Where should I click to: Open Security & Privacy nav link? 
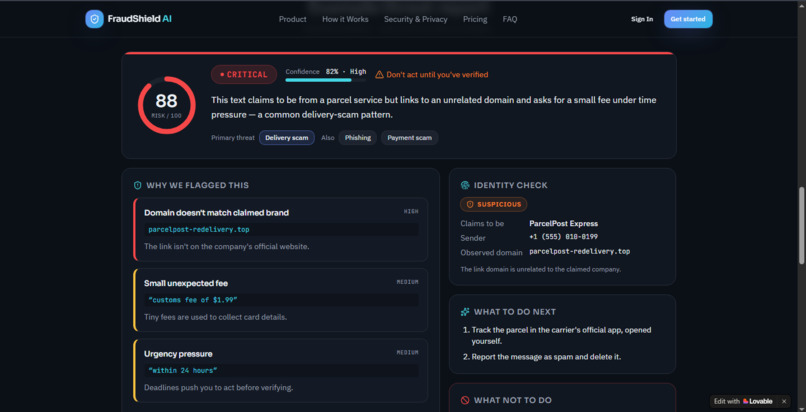416,19
